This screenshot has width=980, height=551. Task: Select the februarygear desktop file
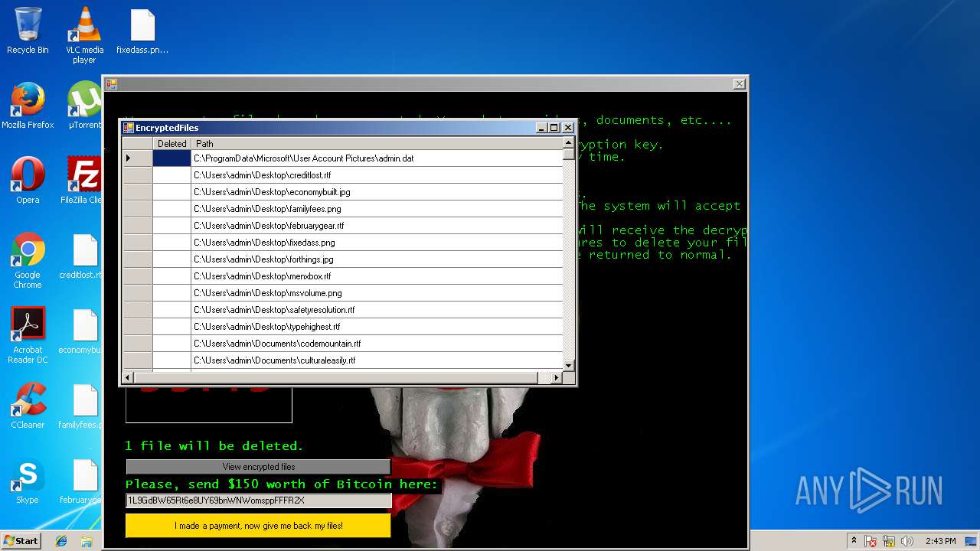click(x=81, y=481)
